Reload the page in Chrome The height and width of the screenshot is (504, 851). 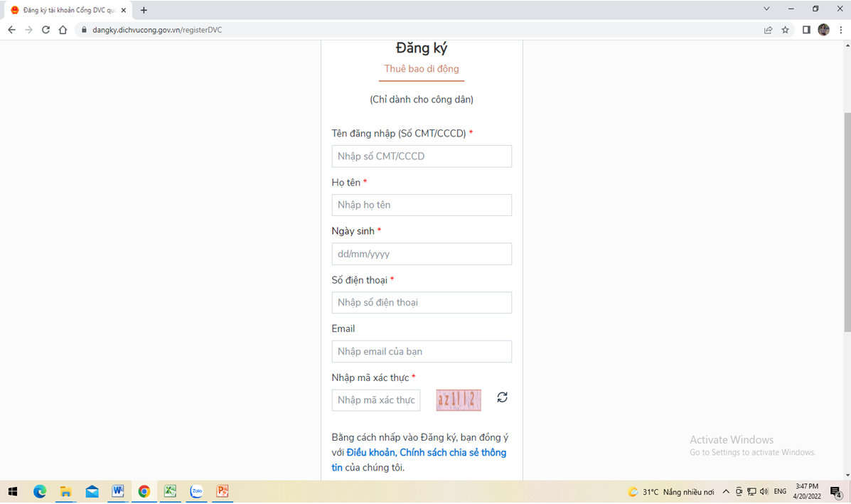pyautogui.click(x=46, y=30)
